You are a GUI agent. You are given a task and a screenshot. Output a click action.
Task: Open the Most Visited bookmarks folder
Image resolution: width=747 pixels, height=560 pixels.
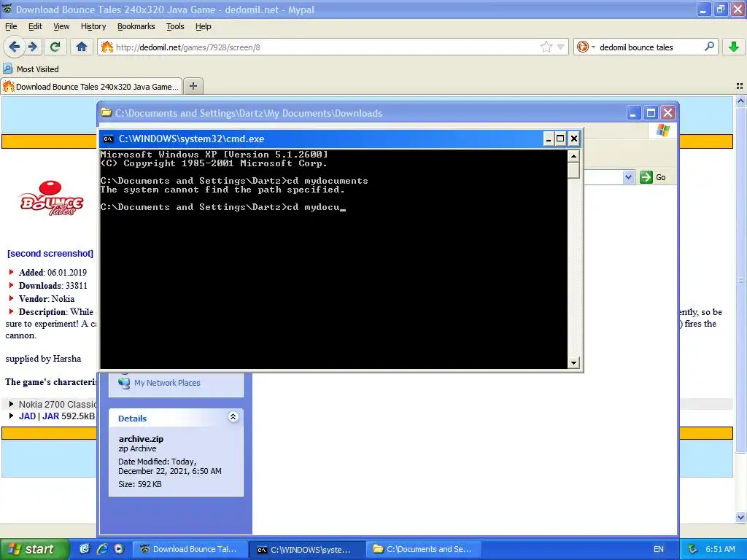point(31,69)
